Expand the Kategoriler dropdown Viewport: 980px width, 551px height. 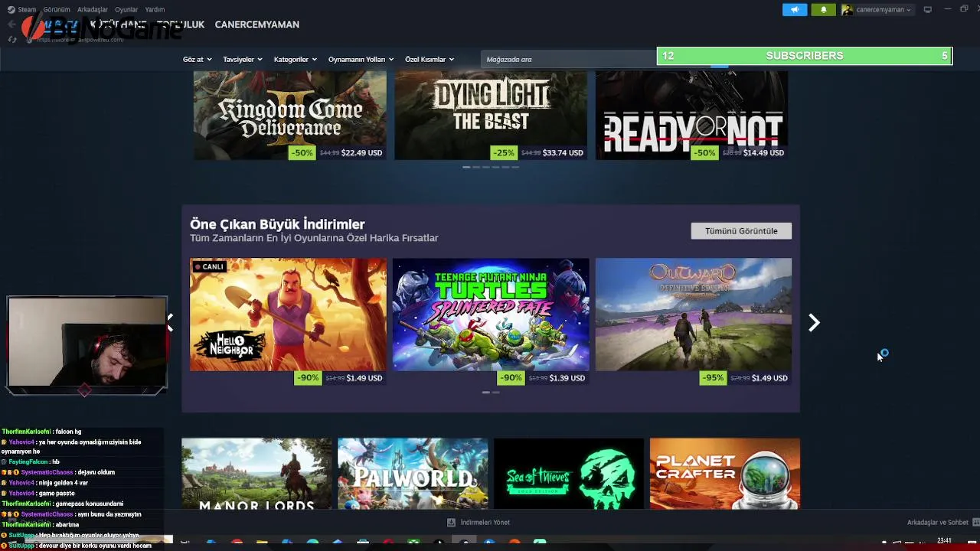[295, 59]
